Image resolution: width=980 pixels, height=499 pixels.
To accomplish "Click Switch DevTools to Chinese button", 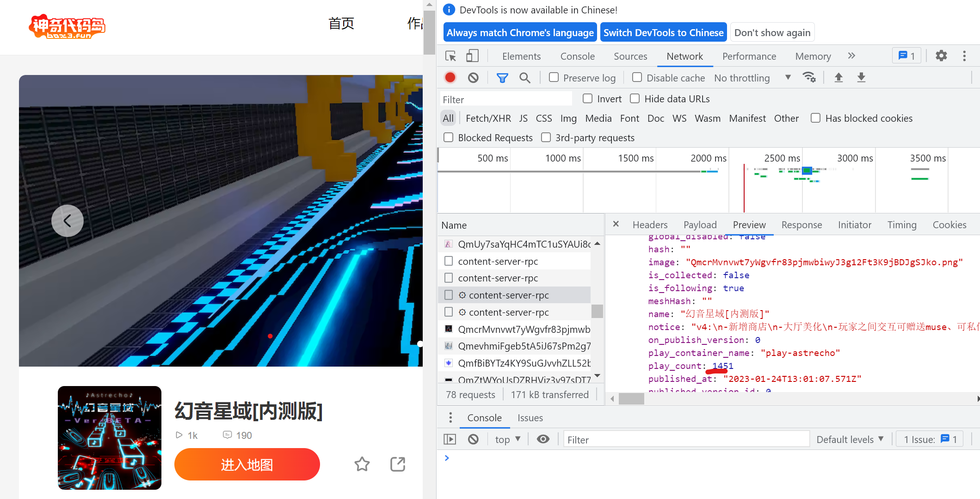I will 663,32.
